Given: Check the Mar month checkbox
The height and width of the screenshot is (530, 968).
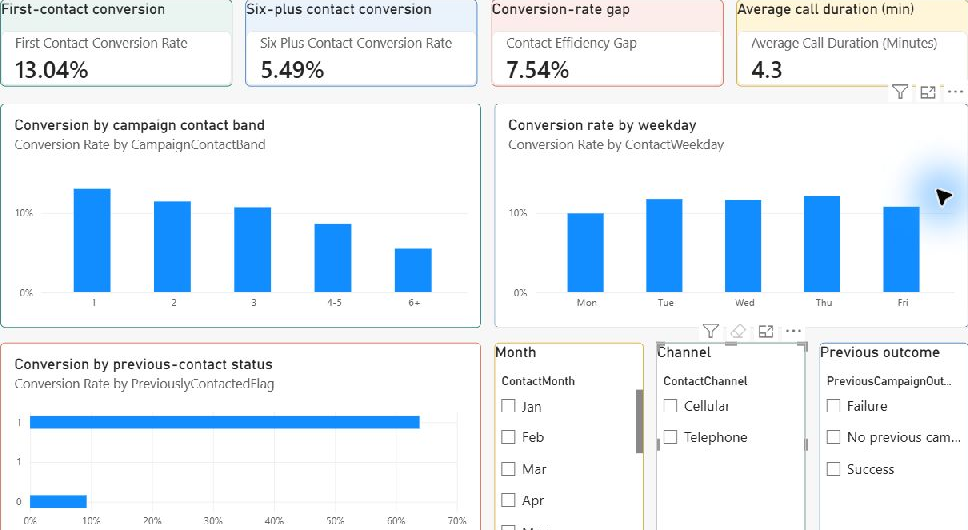Looking at the screenshot, I should pyautogui.click(x=508, y=468).
